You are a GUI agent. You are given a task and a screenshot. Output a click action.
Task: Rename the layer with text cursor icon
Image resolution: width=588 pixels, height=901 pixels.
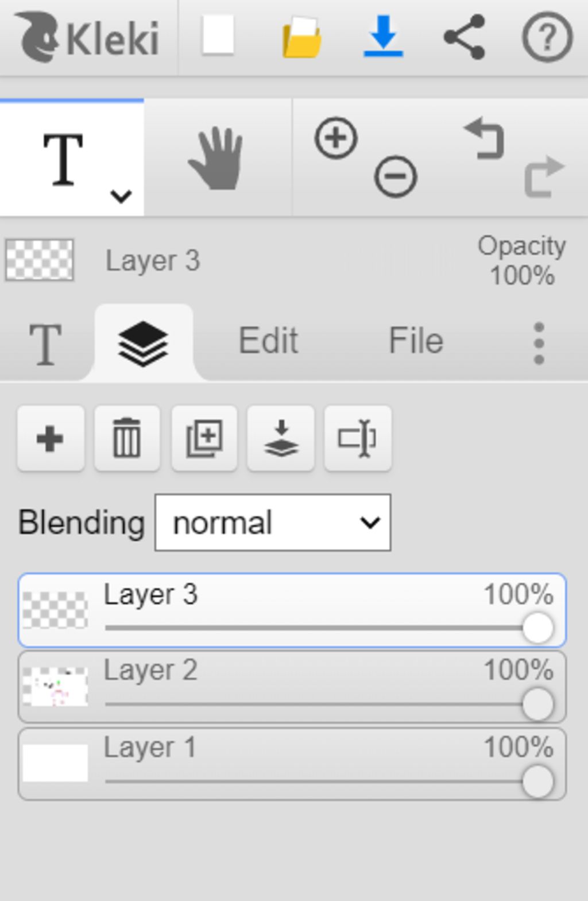(358, 438)
